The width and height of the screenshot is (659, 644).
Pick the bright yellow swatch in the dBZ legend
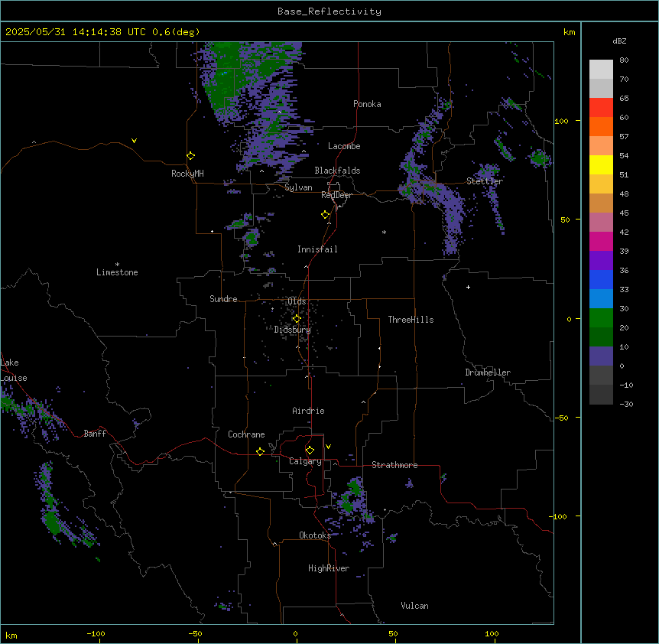pos(601,164)
